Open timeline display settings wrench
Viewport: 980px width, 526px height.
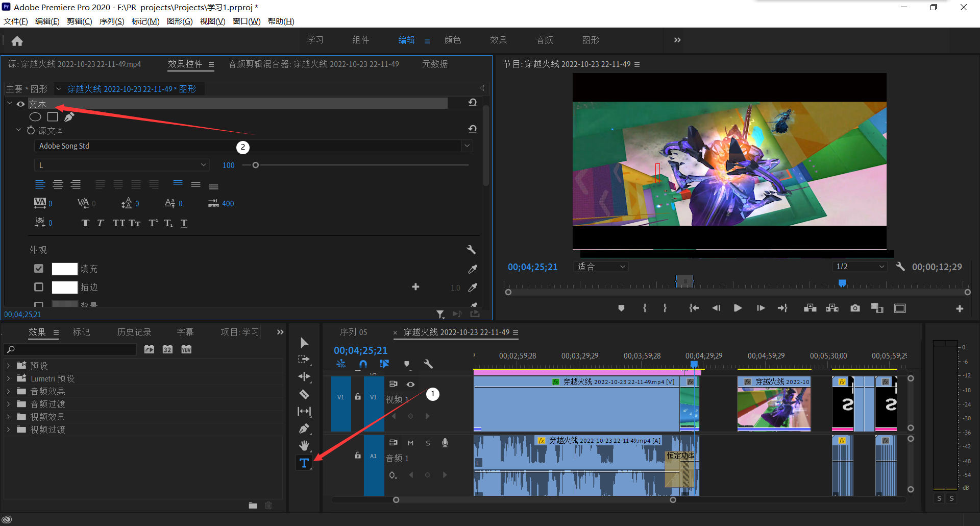[x=428, y=364]
